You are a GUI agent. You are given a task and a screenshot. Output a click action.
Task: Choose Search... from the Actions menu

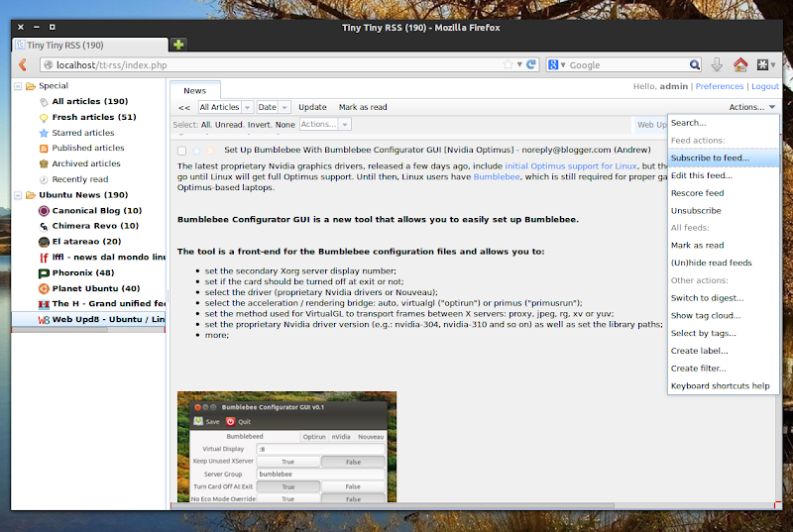pyautogui.click(x=723, y=123)
